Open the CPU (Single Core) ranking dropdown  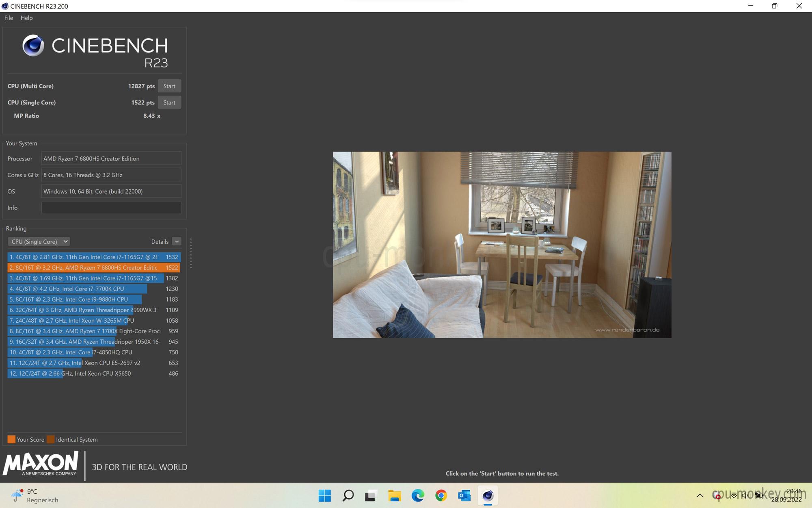pyautogui.click(x=39, y=241)
